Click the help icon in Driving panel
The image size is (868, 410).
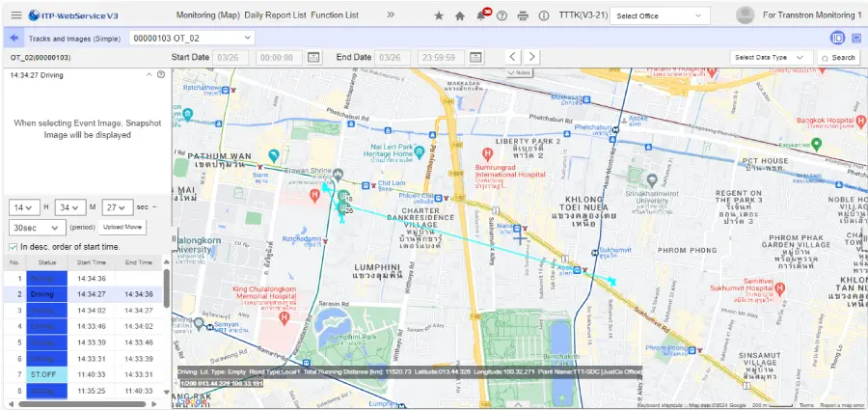pyautogui.click(x=161, y=75)
